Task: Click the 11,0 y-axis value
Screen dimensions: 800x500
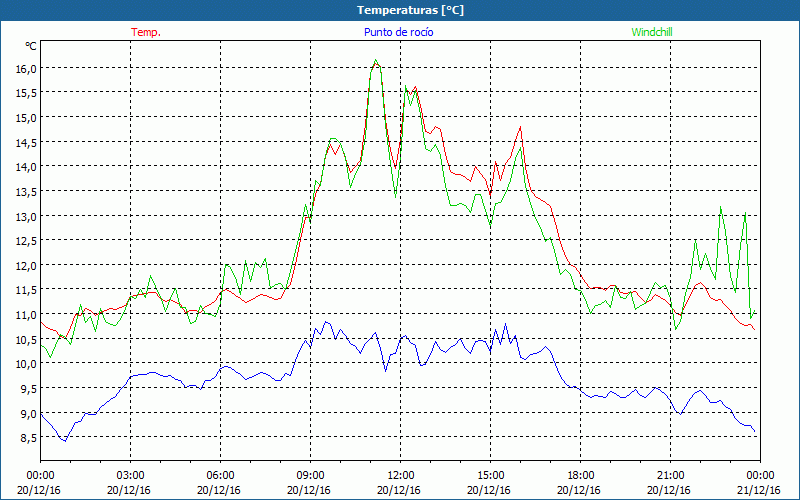Action: pyautogui.click(x=26, y=315)
